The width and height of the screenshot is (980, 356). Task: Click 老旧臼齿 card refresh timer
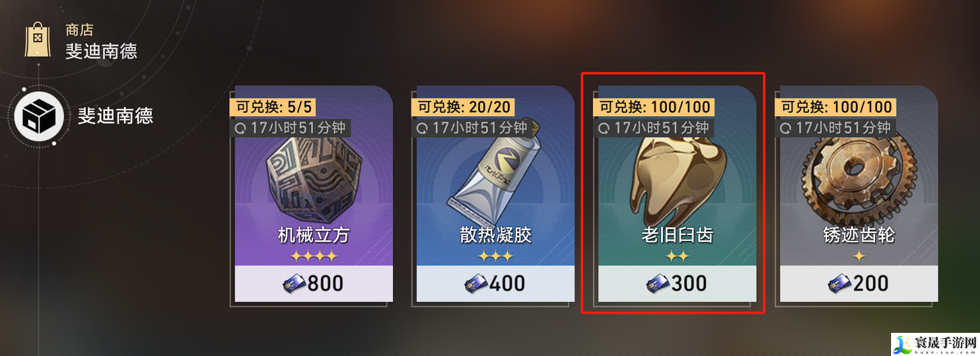coord(654,128)
